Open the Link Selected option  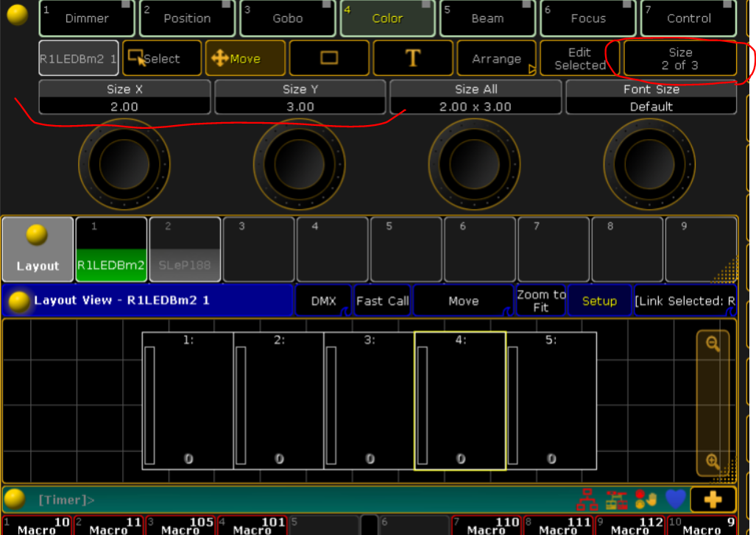pos(685,301)
